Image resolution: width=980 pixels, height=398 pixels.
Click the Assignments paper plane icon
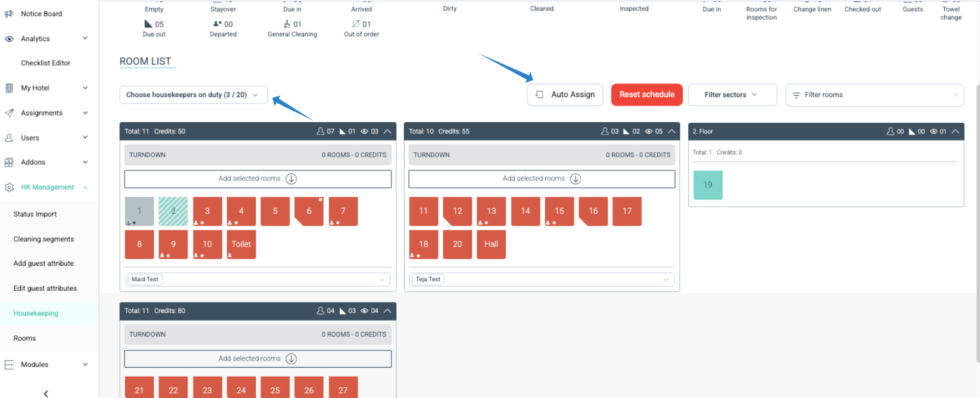(9, 113)
